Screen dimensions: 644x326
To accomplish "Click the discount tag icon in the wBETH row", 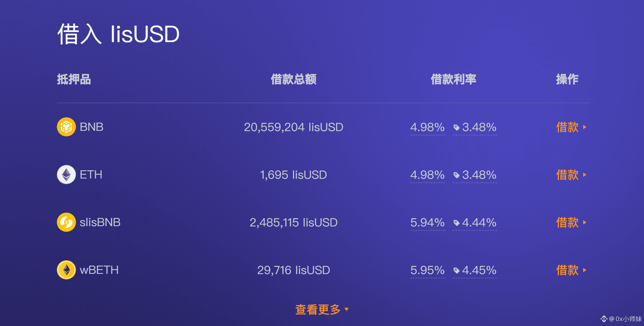I will click(x=456, y=271).
